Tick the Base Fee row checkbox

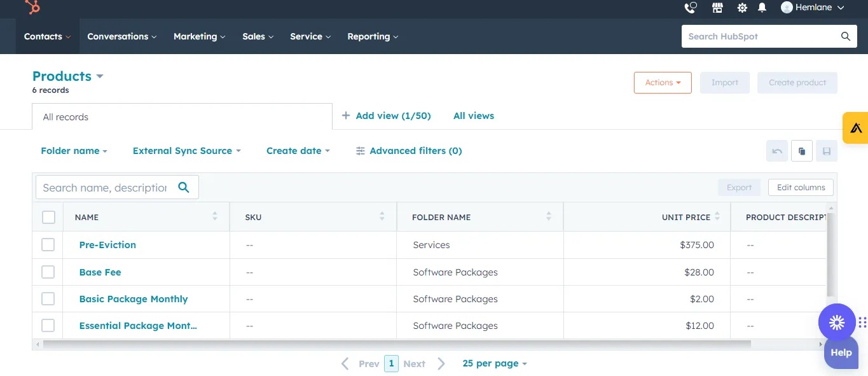point(48,272)
